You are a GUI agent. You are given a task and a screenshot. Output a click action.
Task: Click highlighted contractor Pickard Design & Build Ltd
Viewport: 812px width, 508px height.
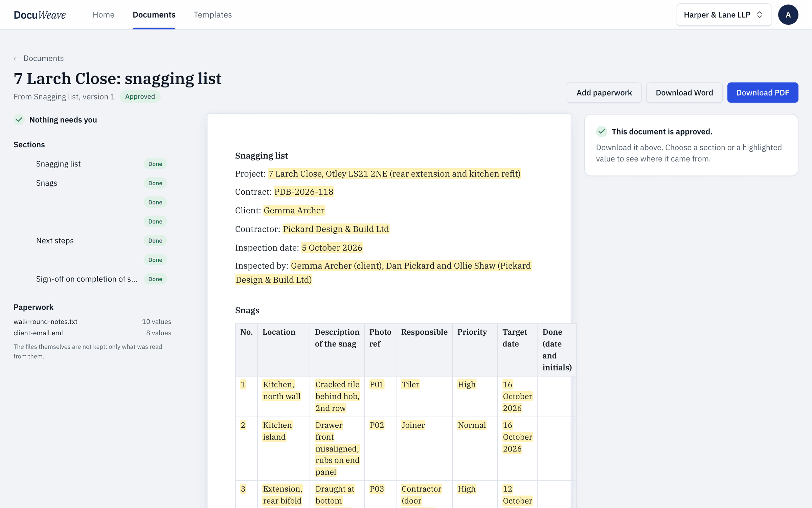tap(336, 229)
